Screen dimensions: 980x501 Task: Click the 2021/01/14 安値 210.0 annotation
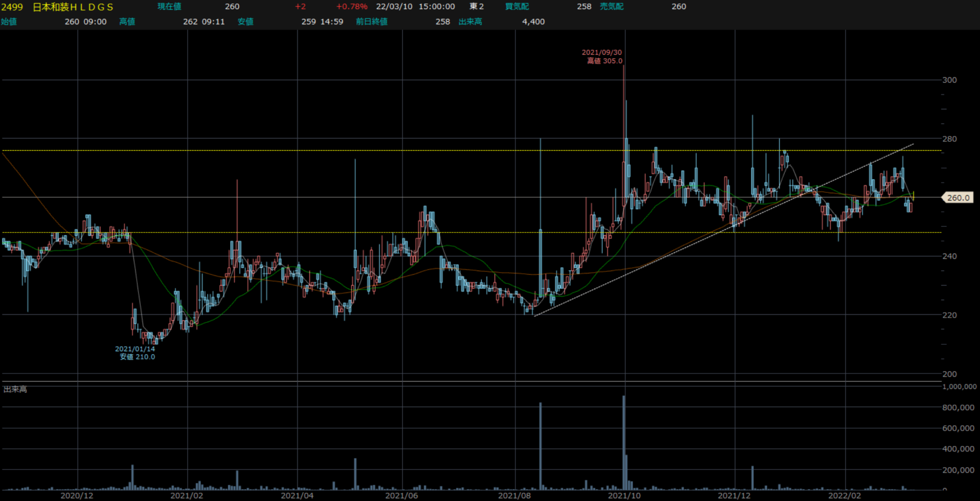coord(135,353)
